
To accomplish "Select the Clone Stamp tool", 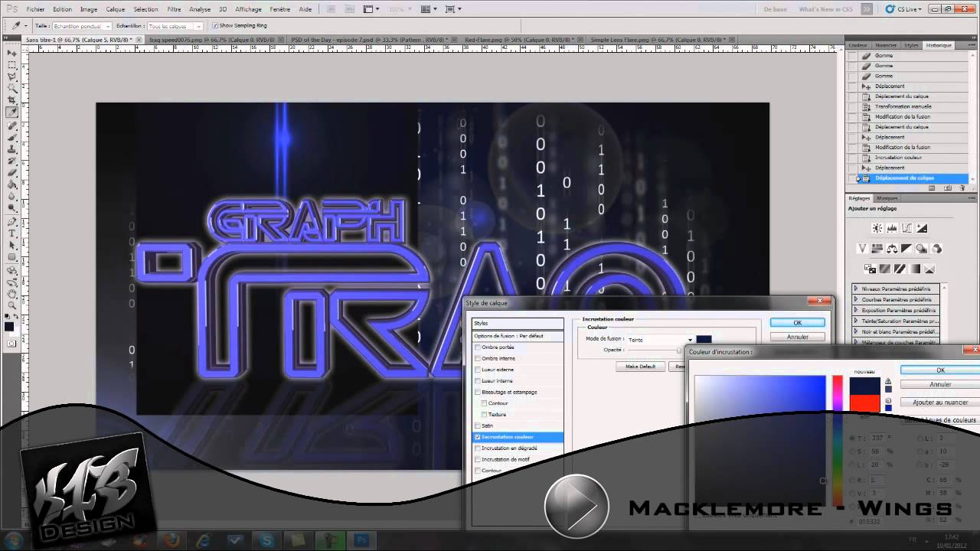I will coord(12,150).
